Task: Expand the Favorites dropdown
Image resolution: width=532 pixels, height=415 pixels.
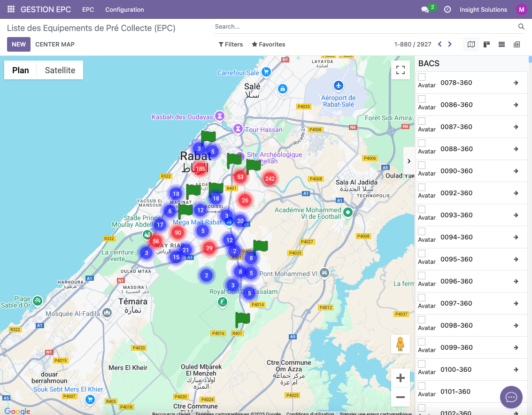Action: (269, 45)
